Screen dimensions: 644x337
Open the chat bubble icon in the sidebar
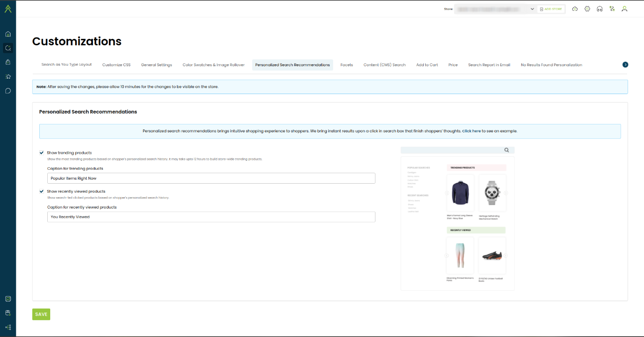(x=8, y=91)
